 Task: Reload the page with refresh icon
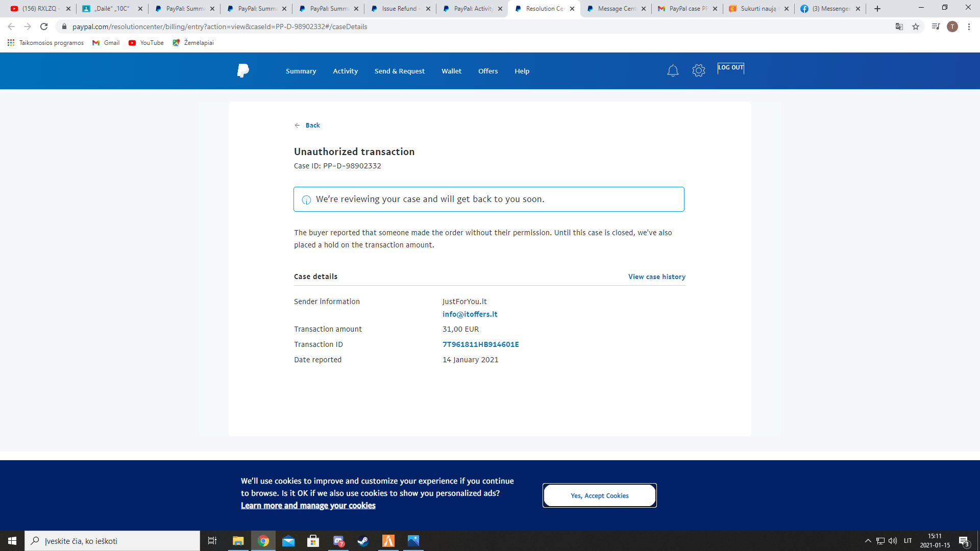click(x=44, y=27)
